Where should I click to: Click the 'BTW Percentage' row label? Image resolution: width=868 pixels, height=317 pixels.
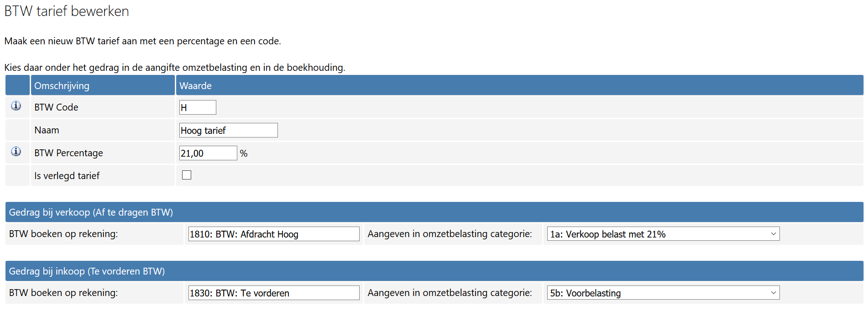tap(68, 153)
